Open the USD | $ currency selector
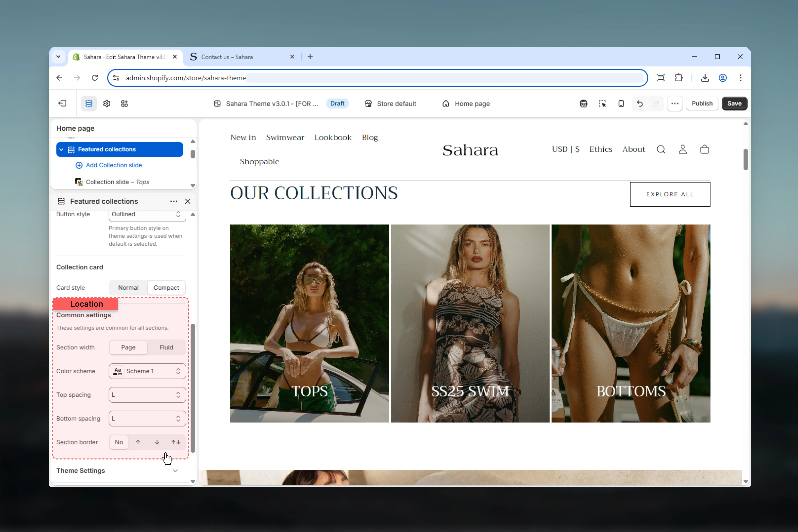The width and height of the screenshot is (798, 532). (x=565, y=149)
